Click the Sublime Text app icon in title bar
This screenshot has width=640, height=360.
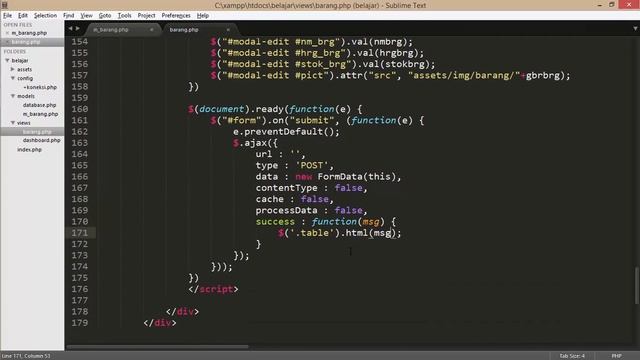coord(4,5)
